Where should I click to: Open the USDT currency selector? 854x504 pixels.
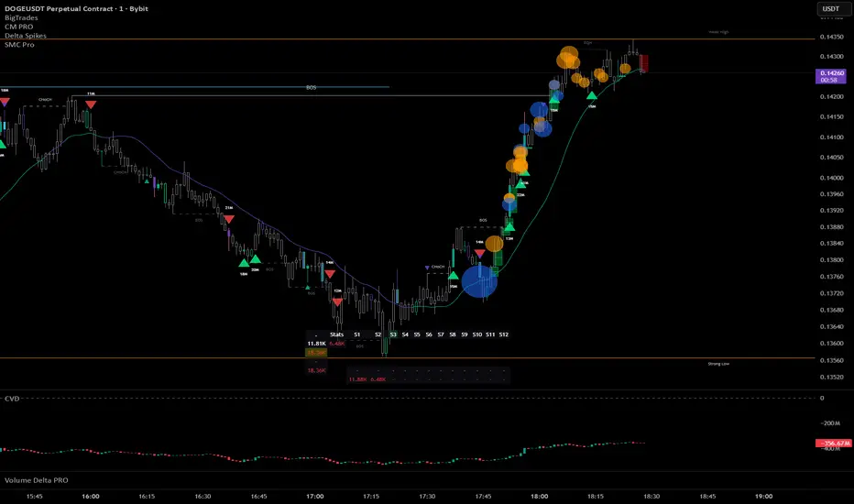coord(833,9)
